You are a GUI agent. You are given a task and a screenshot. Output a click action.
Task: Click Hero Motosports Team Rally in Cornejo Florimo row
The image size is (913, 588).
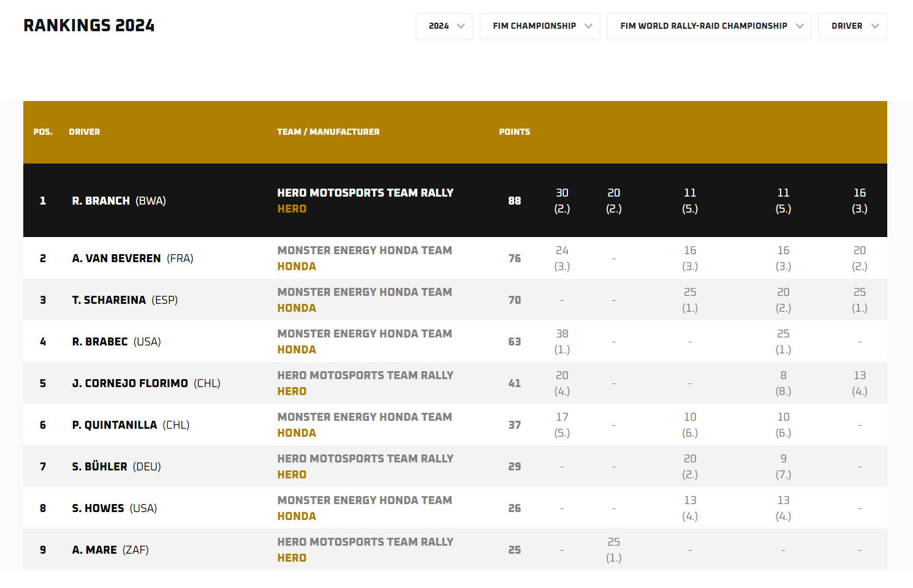365,375
